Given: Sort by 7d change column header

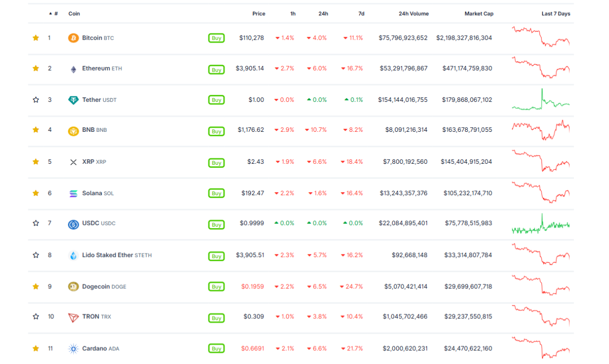Looking at the screenshot, I should 361,14.
